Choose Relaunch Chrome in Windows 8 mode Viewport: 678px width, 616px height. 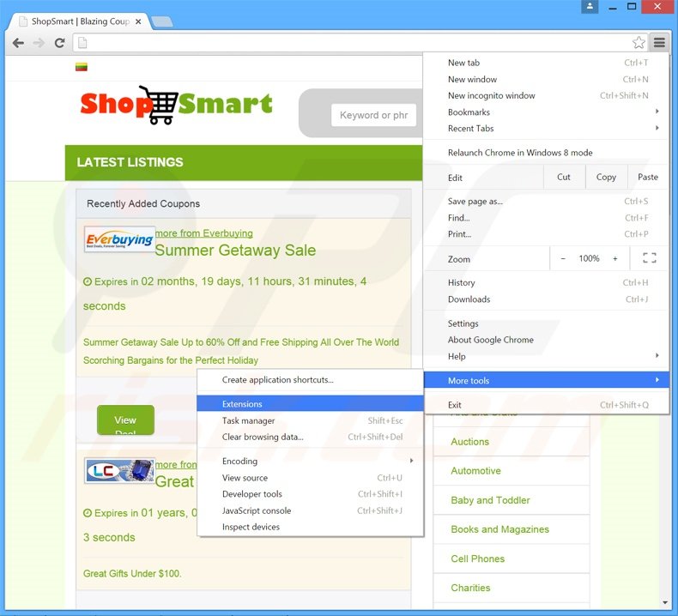click(x=546, y=153)
